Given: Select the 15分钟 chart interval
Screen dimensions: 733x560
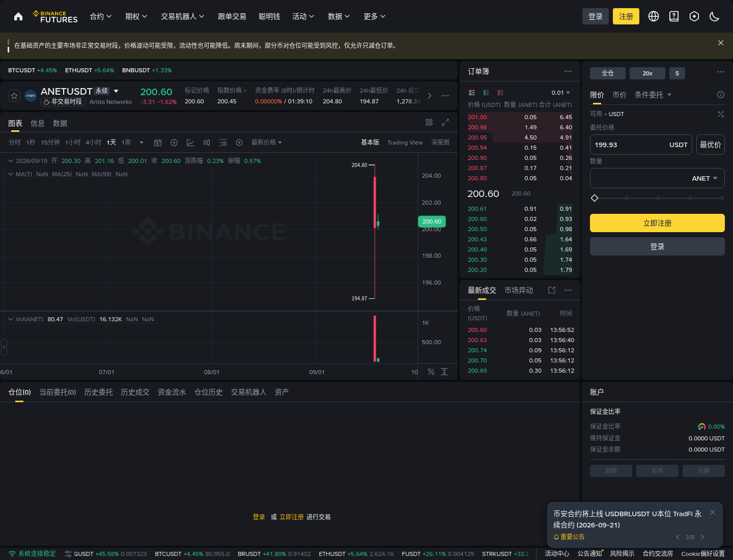Looking at the screenshot, I should click(x=50, y=143).
